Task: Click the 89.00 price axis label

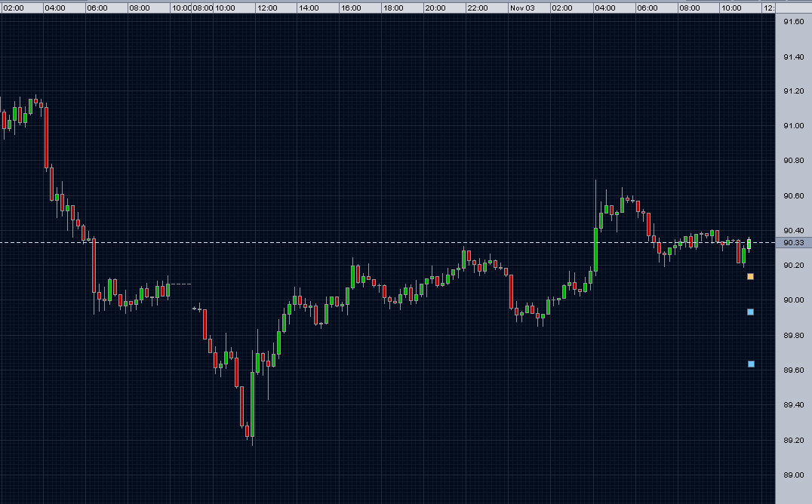Action: (793, 475)
